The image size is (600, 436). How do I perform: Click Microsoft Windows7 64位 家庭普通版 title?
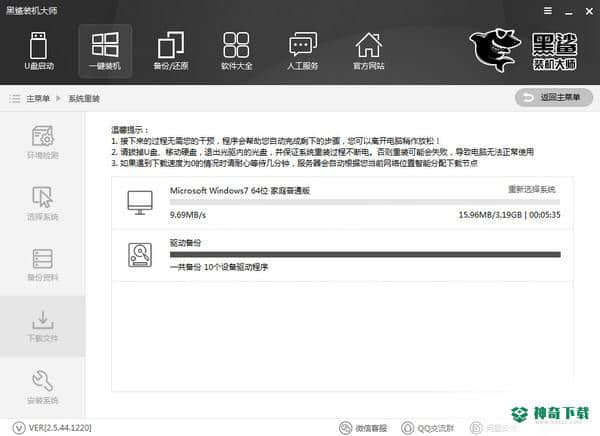click(x=240, y=190)
